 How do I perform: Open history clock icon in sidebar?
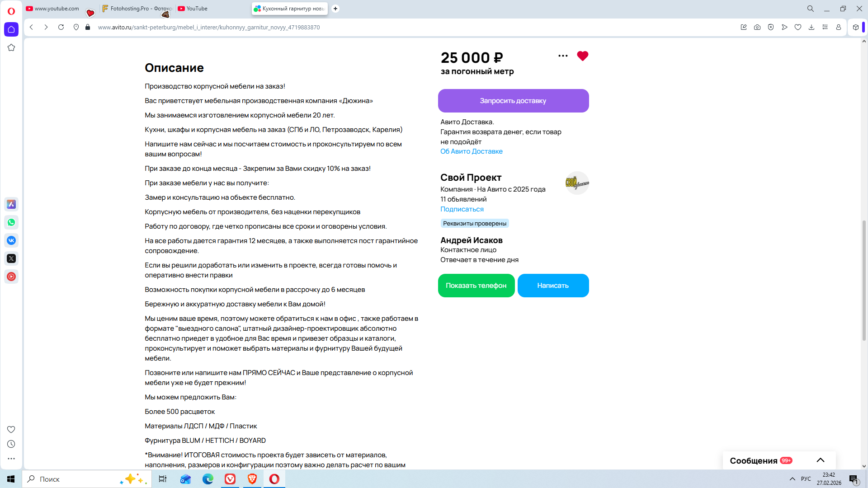coord(11,444)
